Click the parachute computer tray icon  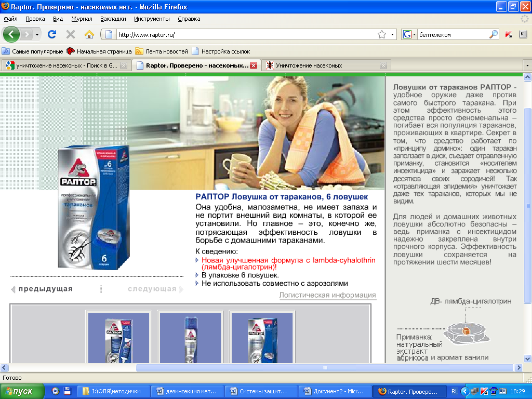click(x=494, y=391)
